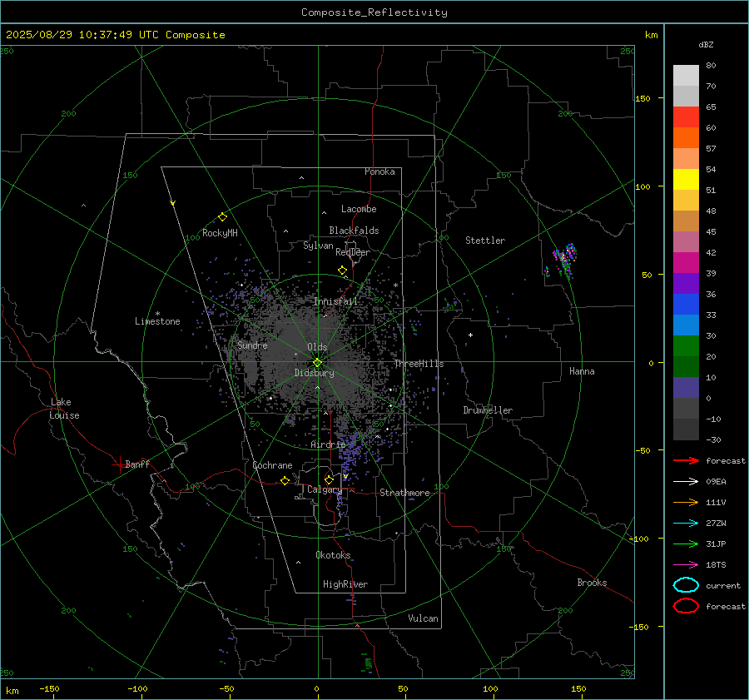Image resolution: width=749 pixels, height=700 pixels.
Task: Click the yellow 51 dBZ color swatch
Action: (686, 180)
